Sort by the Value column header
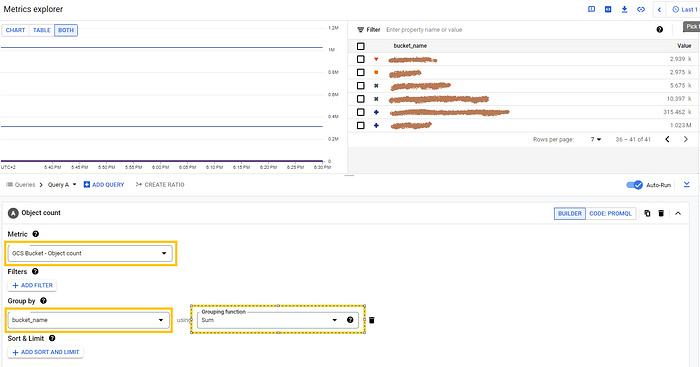 tap(684, 46)
